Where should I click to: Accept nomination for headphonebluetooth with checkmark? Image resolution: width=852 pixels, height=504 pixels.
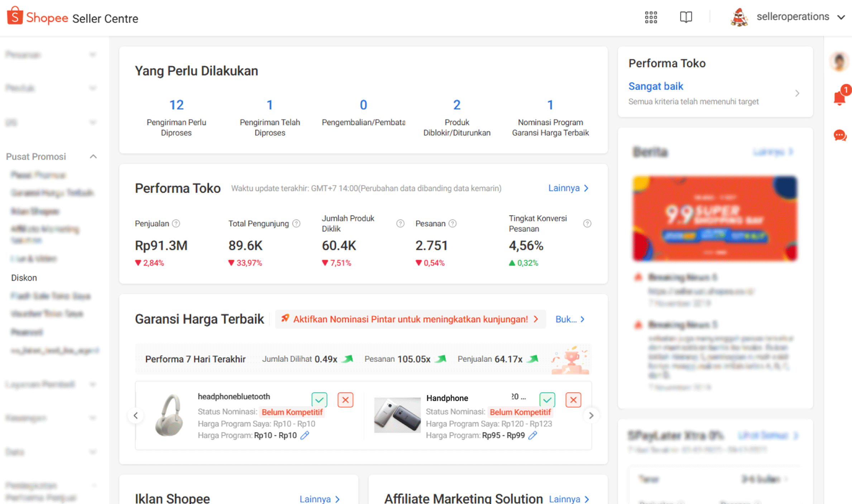point(319,400)
